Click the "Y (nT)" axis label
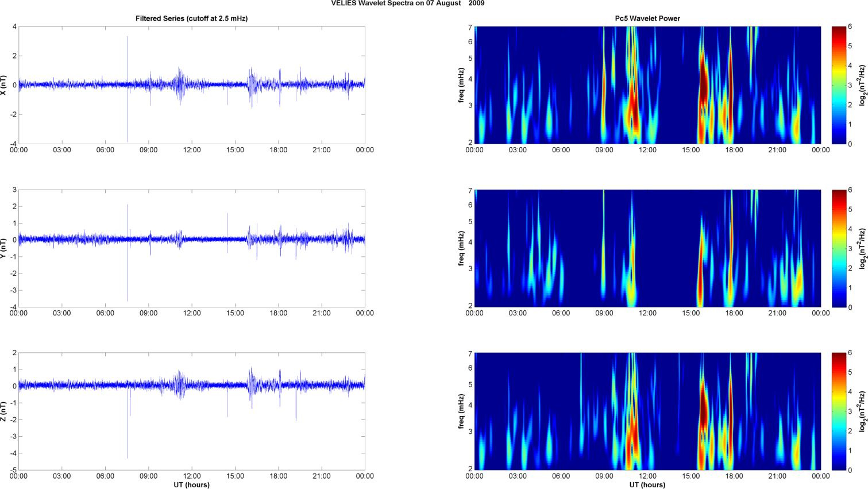868x489 pixels. [4, 248]
